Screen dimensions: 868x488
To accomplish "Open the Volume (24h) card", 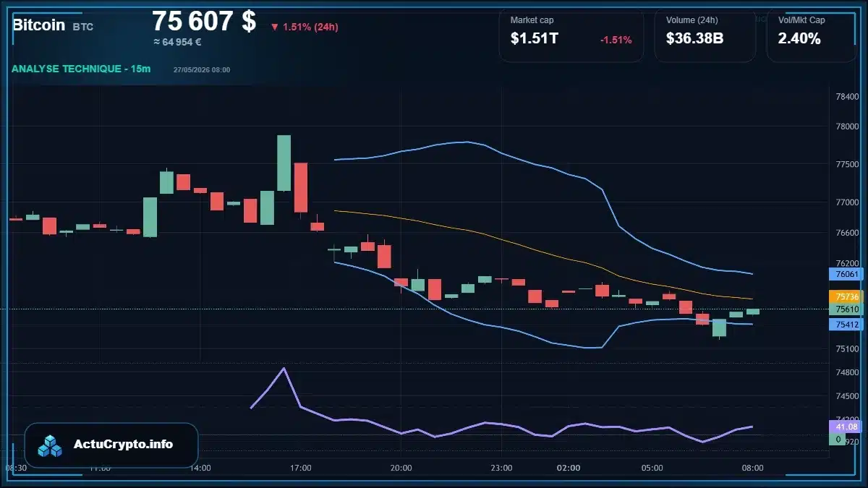I will (705, 35).
